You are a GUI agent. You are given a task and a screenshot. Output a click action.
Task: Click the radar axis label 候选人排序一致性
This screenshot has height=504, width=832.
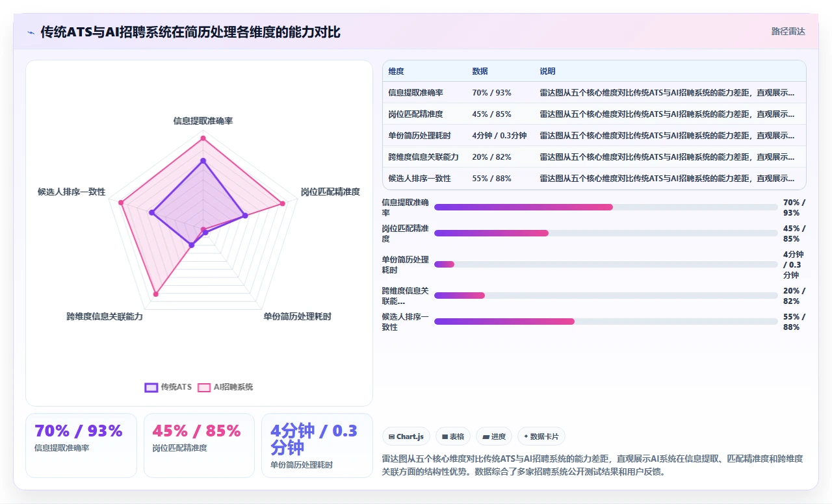click(x=71, y=192)
